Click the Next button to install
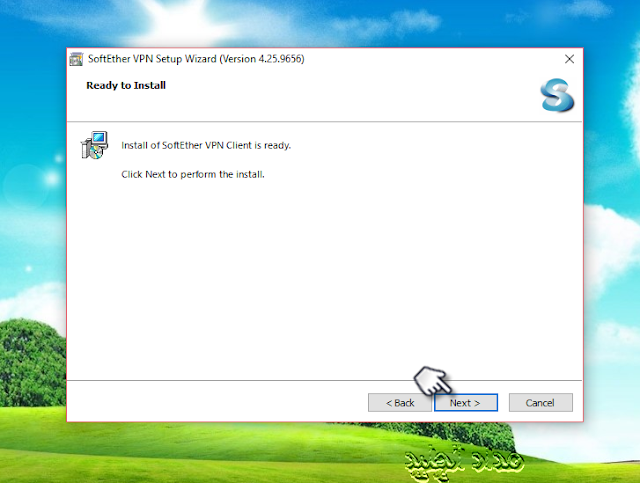This screenshot has height=483, width=640. pos(466,403)
